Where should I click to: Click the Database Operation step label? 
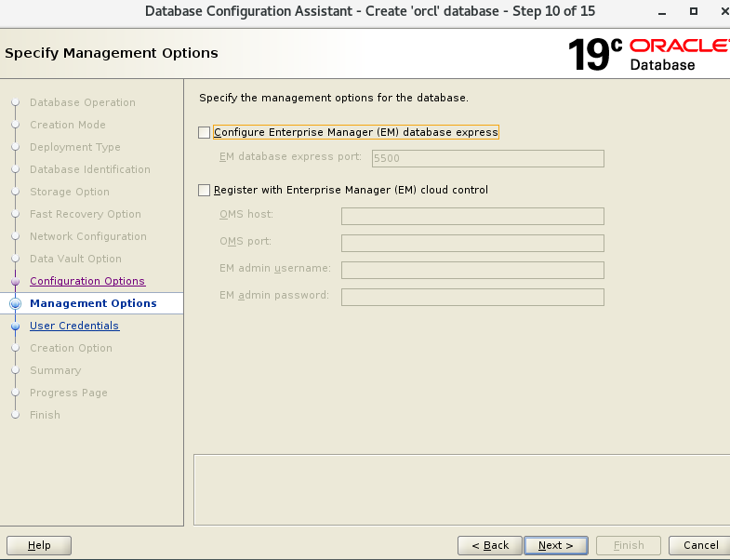(x=83, y=102)
